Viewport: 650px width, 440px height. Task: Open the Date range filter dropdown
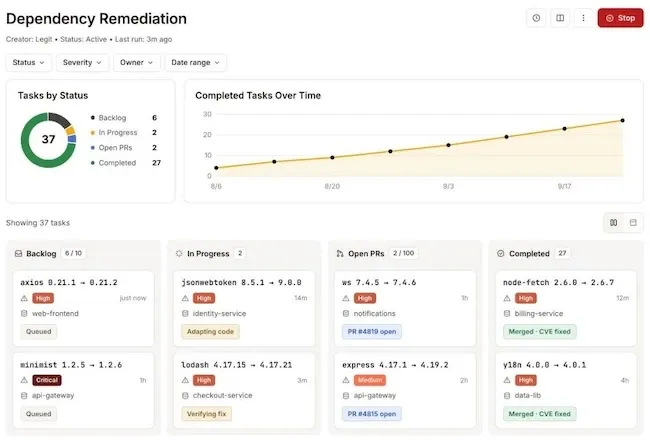coord(195,63)
